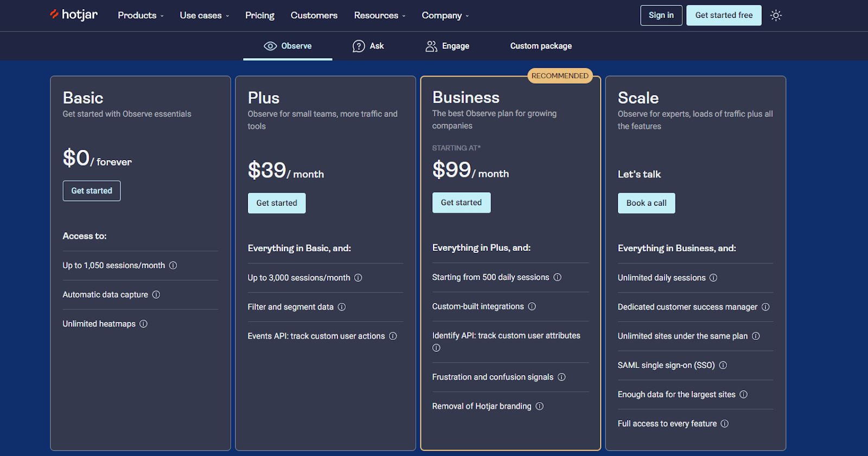The width and height of the screenshot is (868, 456).
Task: Open the Custom package tab
Action: coord(541,46)
